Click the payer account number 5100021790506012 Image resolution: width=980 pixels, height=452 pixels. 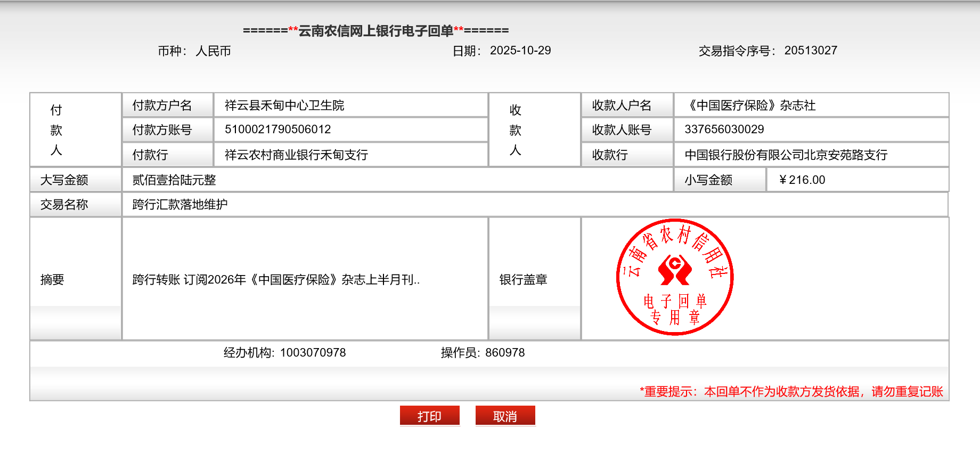(277, 130)
